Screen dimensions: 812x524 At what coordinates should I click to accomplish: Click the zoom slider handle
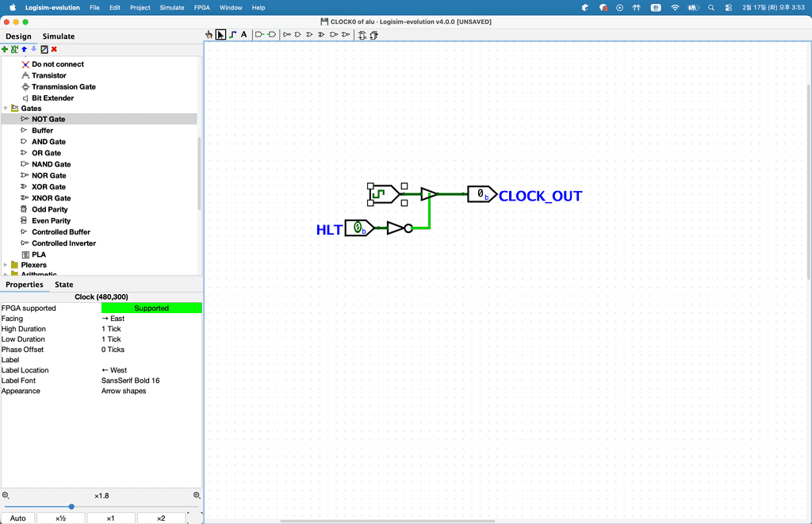[71, 507]
